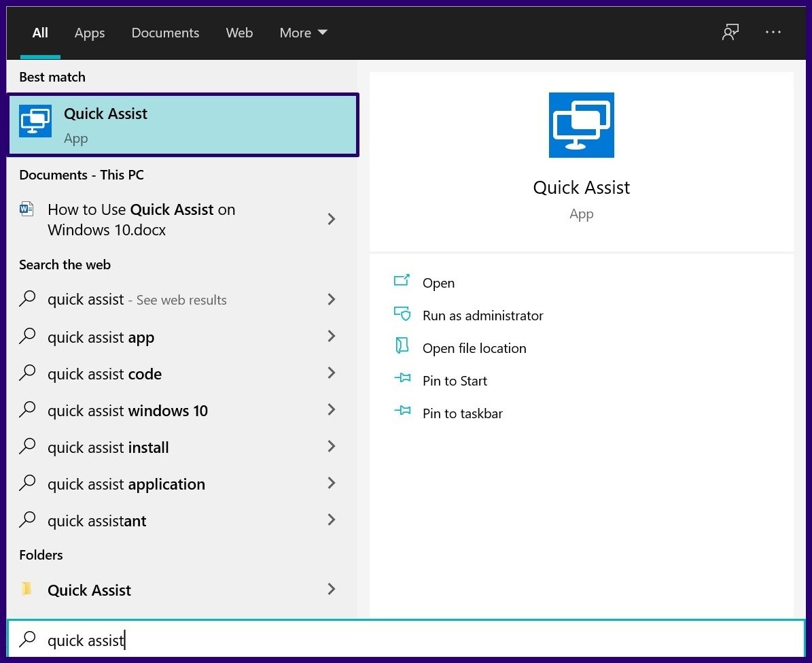Expand the quick assist windows 10 suggestion chevron

331,409
